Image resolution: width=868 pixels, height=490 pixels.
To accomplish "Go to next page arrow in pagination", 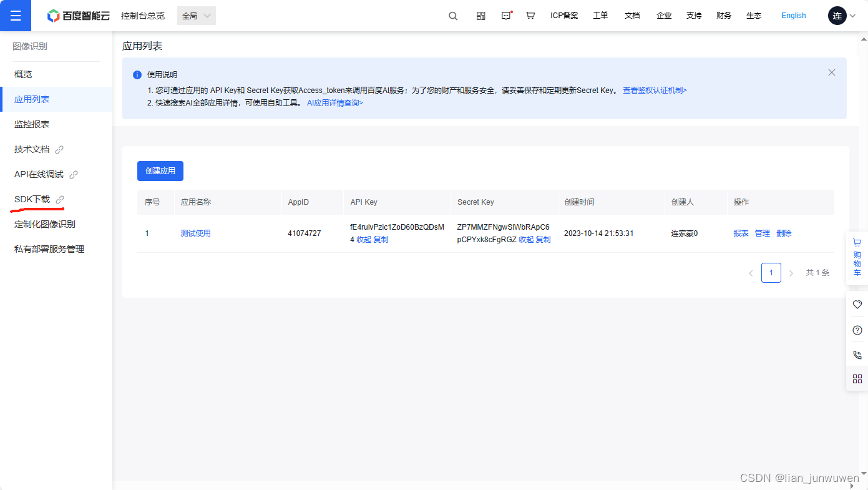I will pyautogui.click(x=791, y=273).
